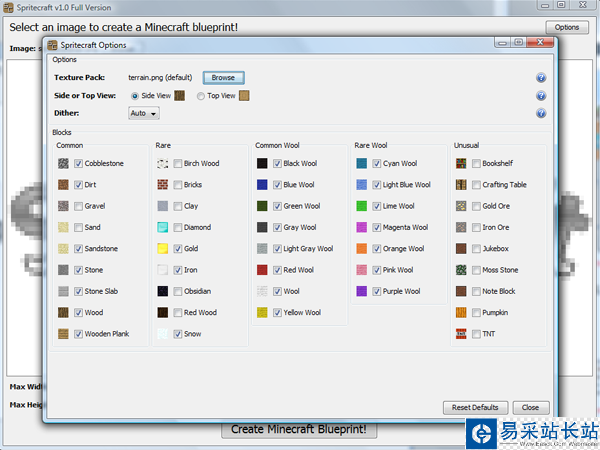Click the Note Block texture icon

pos(461,291)
